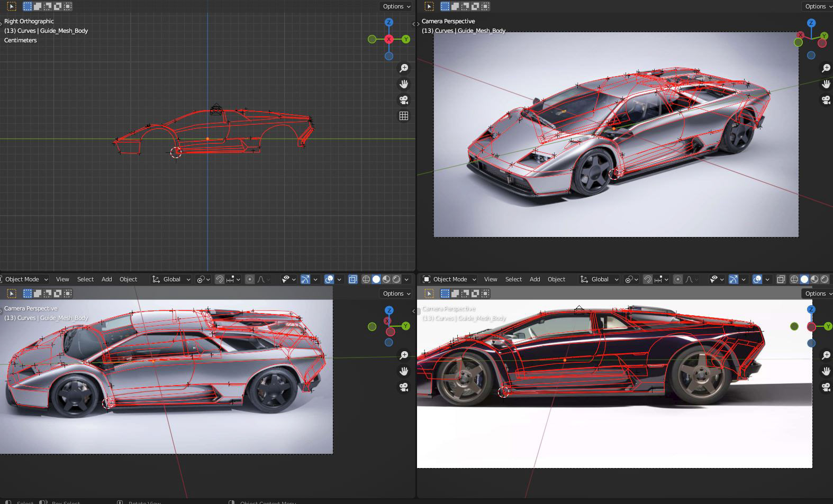Click zoom magnifier in top-right camera viewport
833x504 pixels.
click(826, 68)
